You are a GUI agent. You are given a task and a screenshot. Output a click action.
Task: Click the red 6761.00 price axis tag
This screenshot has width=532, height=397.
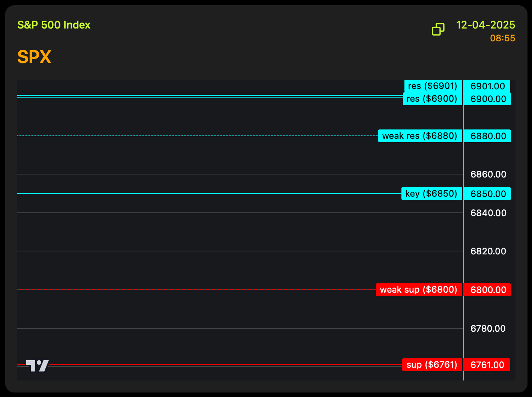[x=487, y=365]
